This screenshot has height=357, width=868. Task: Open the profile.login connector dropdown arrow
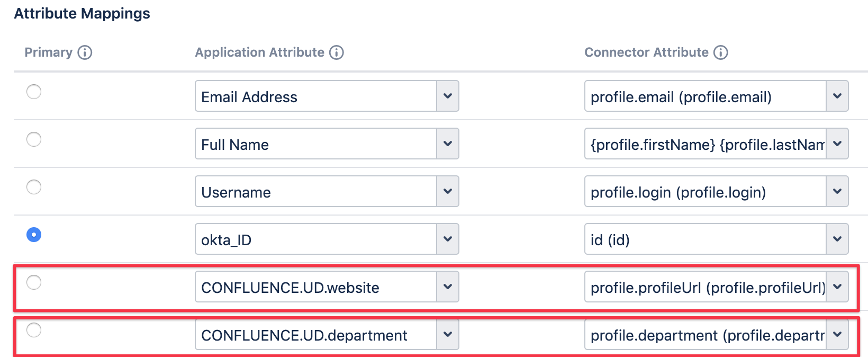coord(837,191)
